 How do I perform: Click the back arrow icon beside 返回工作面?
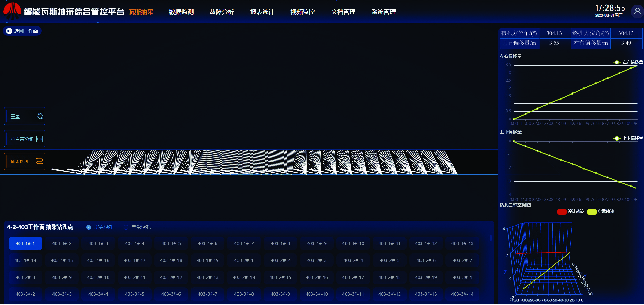[x=9, y=31]
